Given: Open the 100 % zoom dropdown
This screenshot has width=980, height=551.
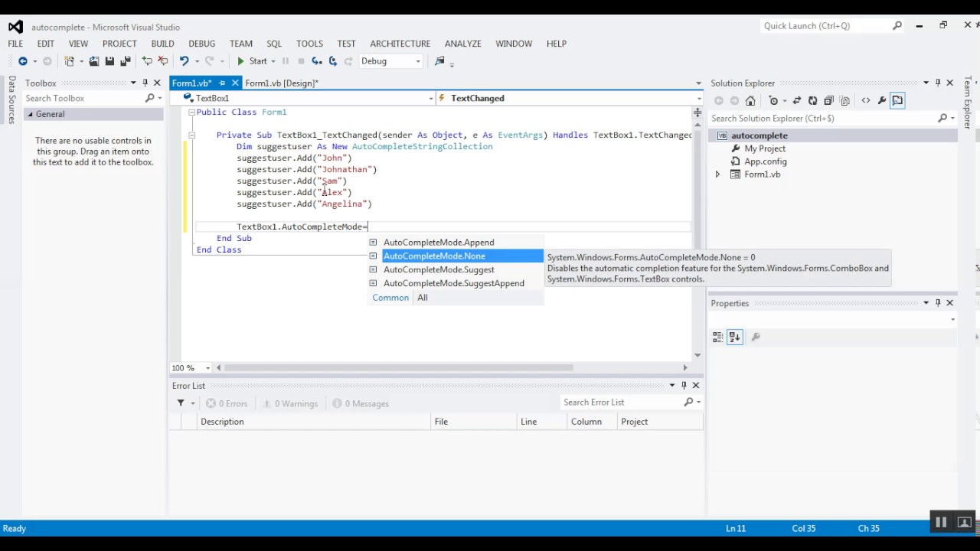Looking at the screenshot, I should [207, 368].
